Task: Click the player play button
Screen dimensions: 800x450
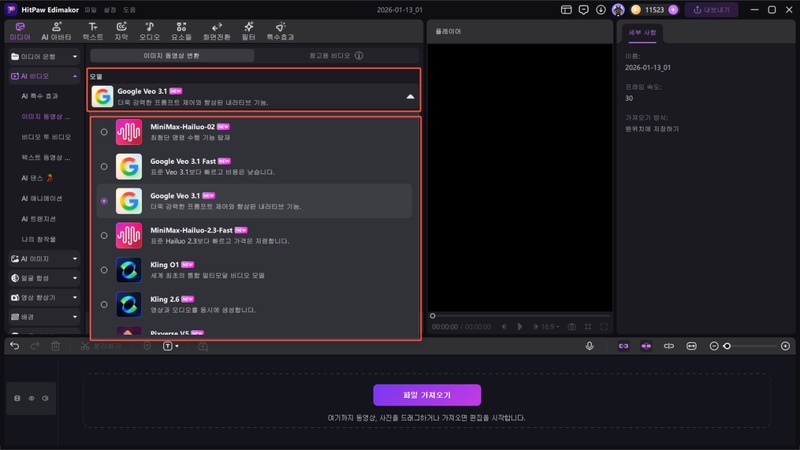Action: point(519,327)
